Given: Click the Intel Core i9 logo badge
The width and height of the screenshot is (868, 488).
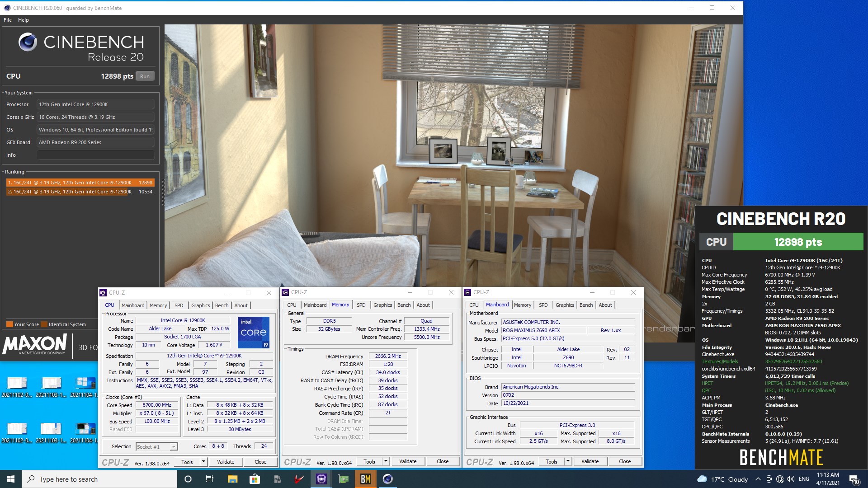Looking at the screenshot, I should 254,333.
